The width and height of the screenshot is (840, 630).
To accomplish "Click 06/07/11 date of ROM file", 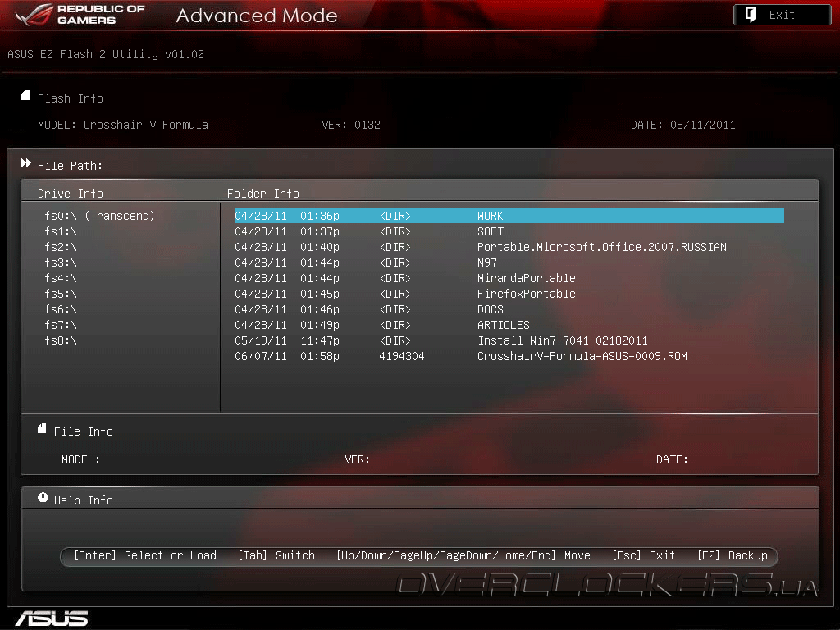I will tap(260, 356).
